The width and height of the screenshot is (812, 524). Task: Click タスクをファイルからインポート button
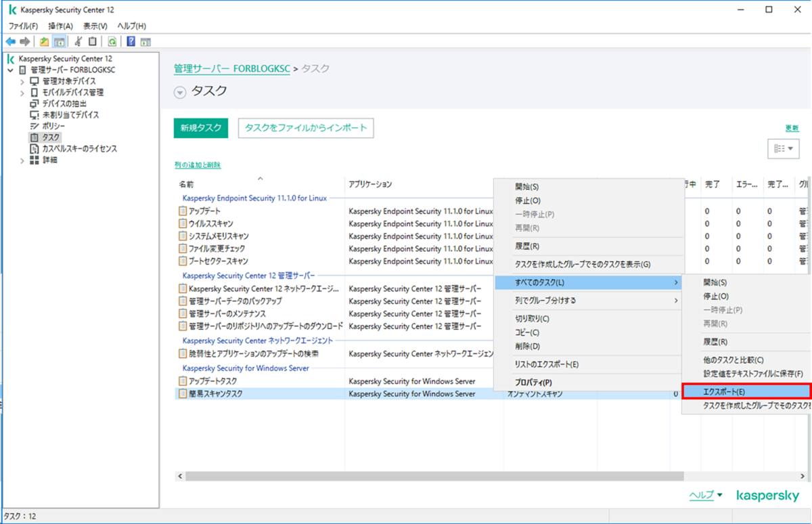(x=306, y=127)
